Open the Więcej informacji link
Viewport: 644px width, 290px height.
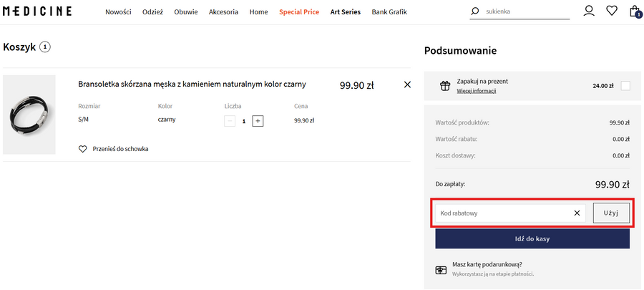tap(476, 91)
